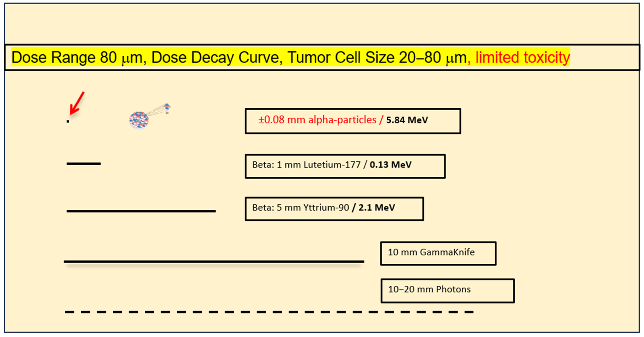Click the alpha-particle atom illustration
Image resolution: width=644 pixels, height=337 pixels.
(x=139, y=120)
